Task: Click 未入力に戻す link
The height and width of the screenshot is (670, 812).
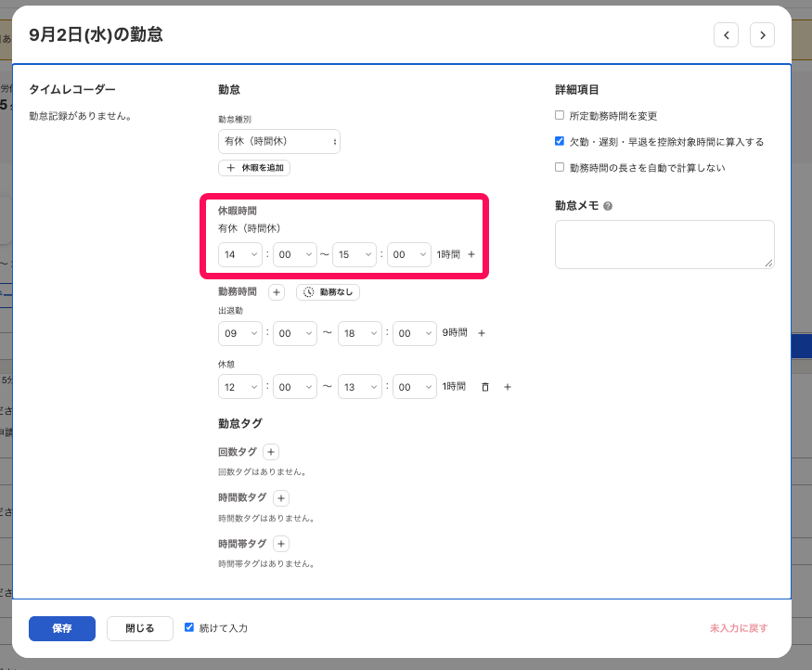Action: tap(739, 628)
